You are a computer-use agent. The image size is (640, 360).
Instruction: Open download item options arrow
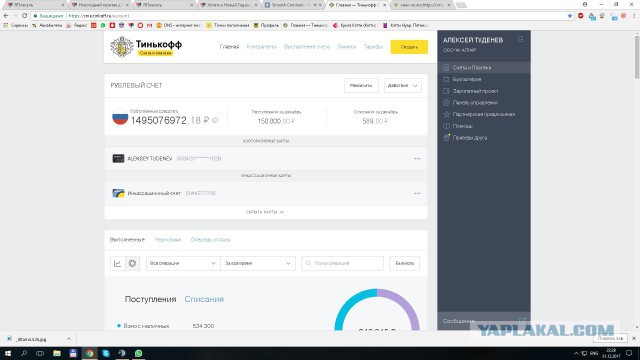tap(69, 339)
